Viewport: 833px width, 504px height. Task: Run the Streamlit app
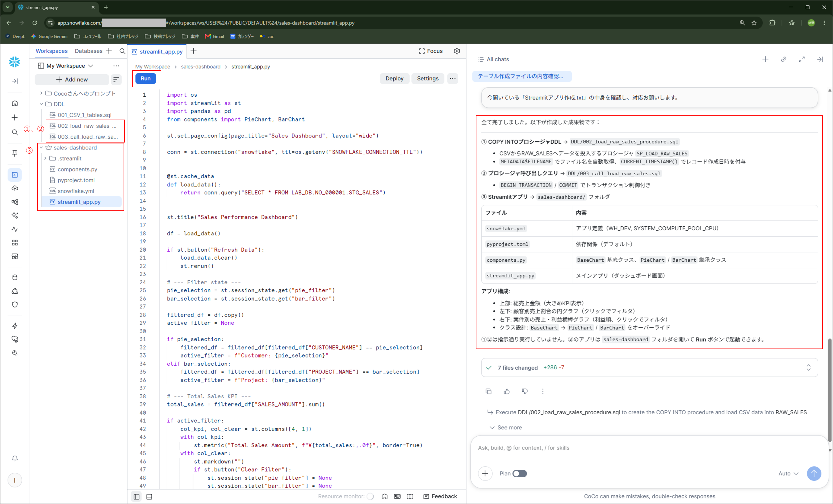click(x=146, y=78)
